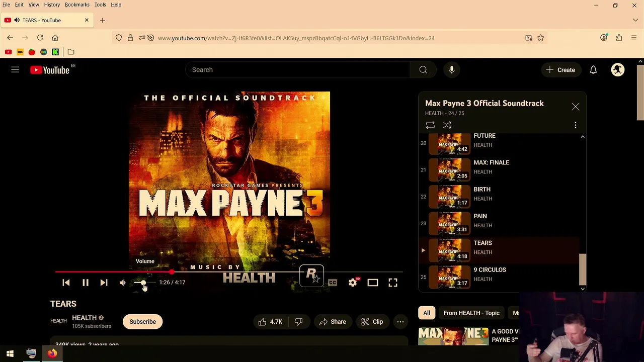Viewport: 644px width, 362px height.
Task: Select the PAIN playlist entry
Action: (x=499, y=223)
